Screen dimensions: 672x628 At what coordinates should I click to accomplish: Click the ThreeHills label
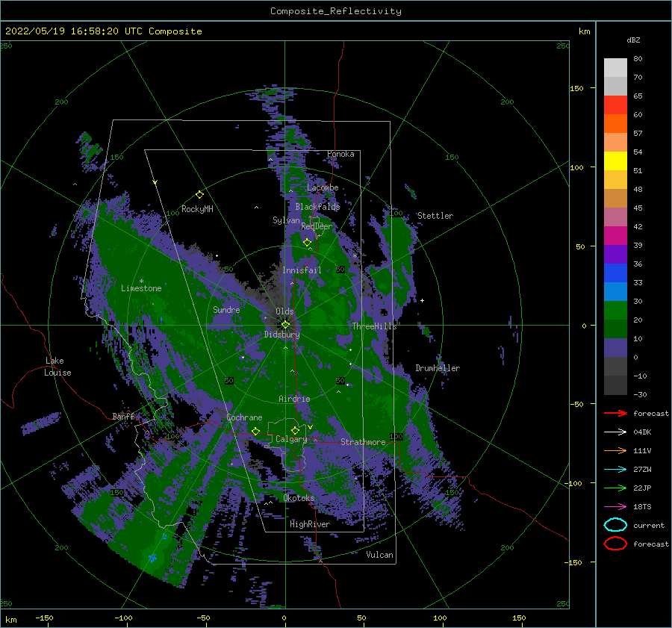[374, 326]
